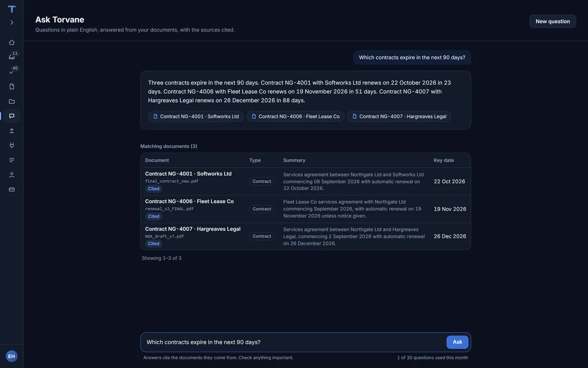
Task: Open the credit card billing icon in the sidebar
Action: tap(12, 190)
